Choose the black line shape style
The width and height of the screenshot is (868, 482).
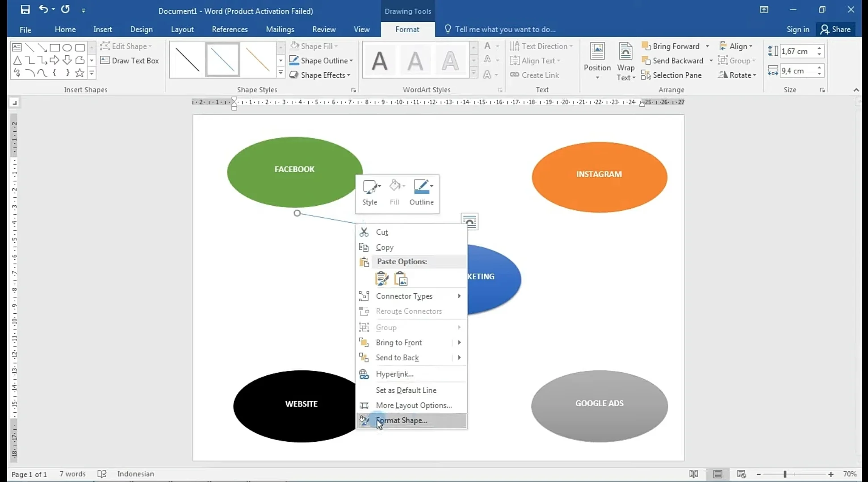[187, 60]
